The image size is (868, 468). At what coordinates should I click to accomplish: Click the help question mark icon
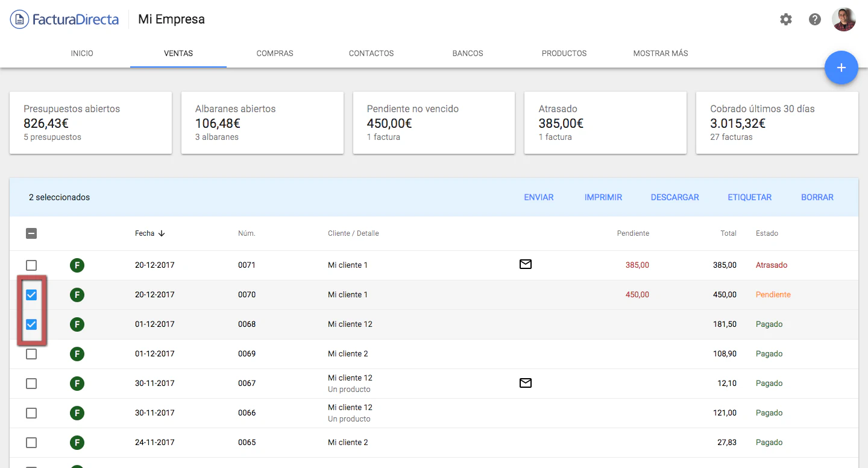[814, 19]
